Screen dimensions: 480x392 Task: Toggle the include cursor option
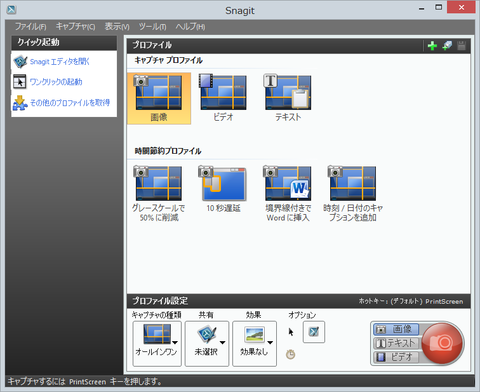point(291,332)
